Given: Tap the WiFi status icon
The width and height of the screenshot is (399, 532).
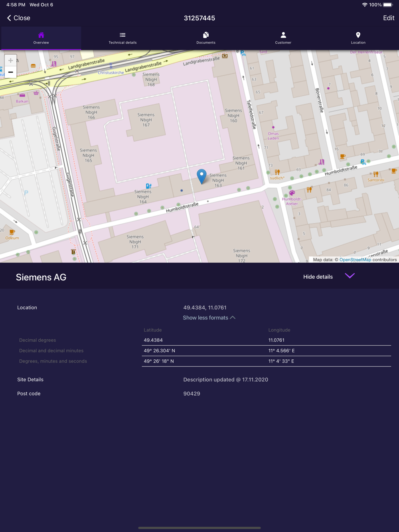Looking at the screenshot, I should point(365,5).
